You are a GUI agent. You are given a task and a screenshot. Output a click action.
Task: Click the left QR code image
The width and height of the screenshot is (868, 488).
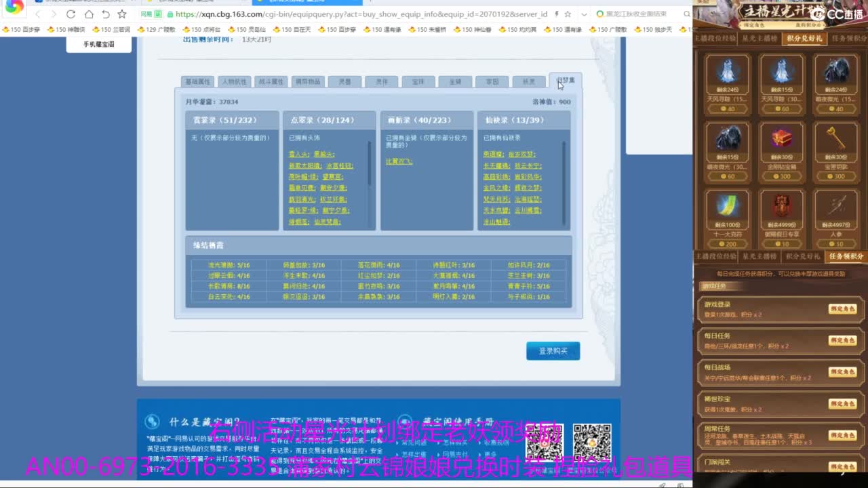pos(545,443)
